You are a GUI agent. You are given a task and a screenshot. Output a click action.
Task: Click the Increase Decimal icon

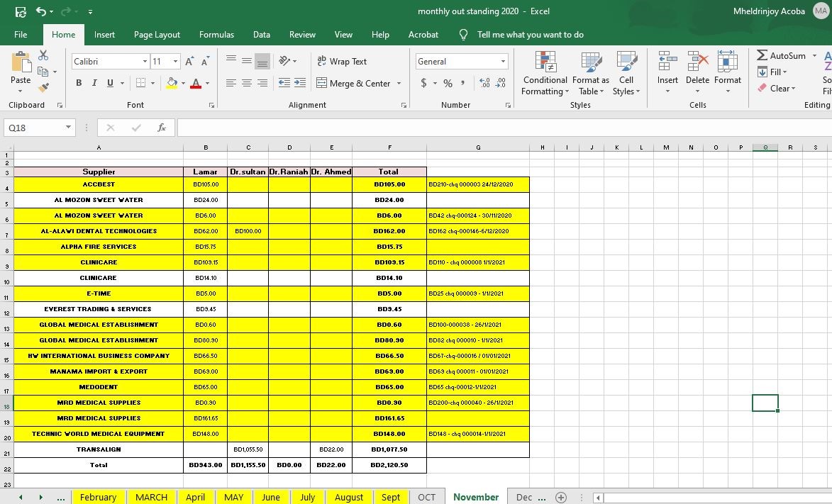(x=484, y=84)
